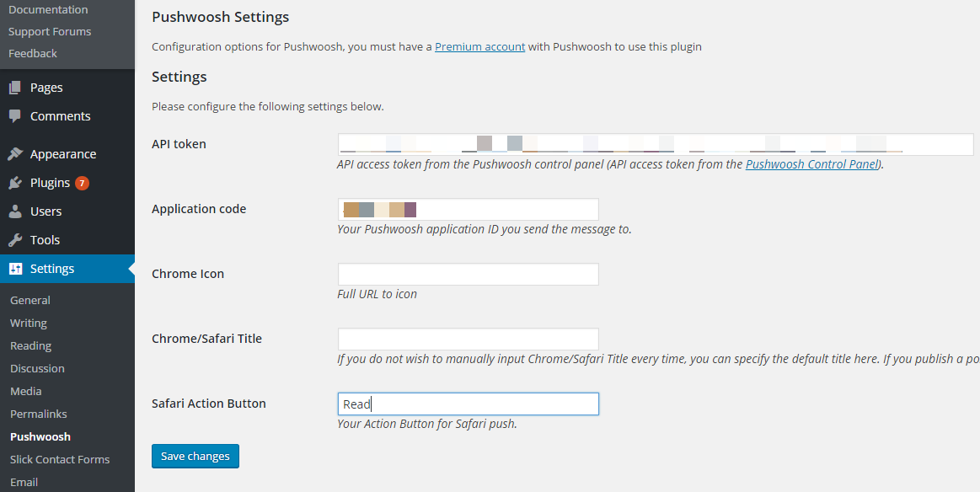Focus the API token input field
Image resolution: width=980 pixels, height=492 pixels.
656,144
